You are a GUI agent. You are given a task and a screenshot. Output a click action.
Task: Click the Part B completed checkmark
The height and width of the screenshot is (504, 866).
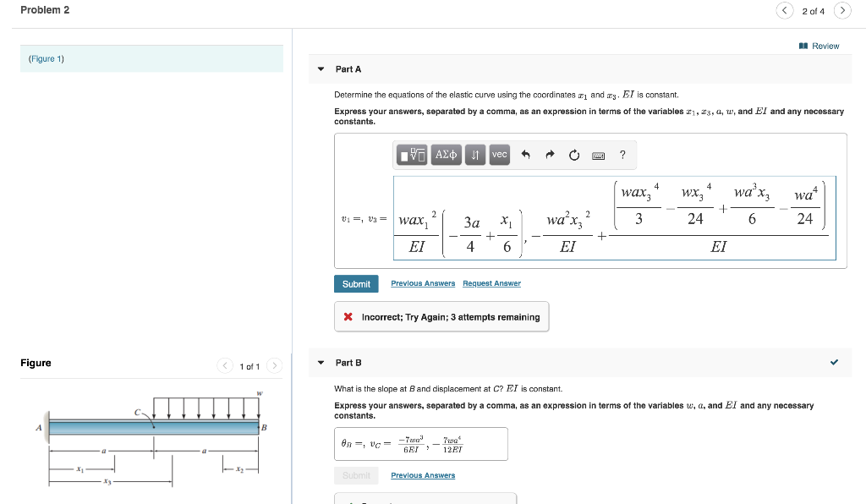834,362
